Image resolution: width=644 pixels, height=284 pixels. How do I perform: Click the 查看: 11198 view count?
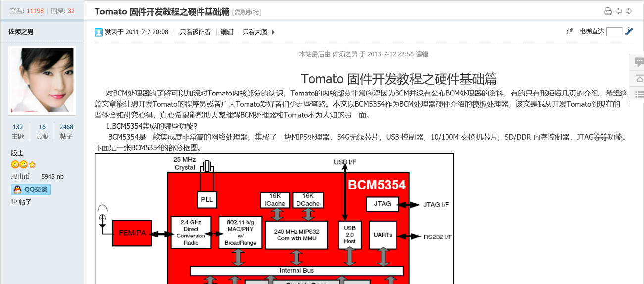(27, 11)
